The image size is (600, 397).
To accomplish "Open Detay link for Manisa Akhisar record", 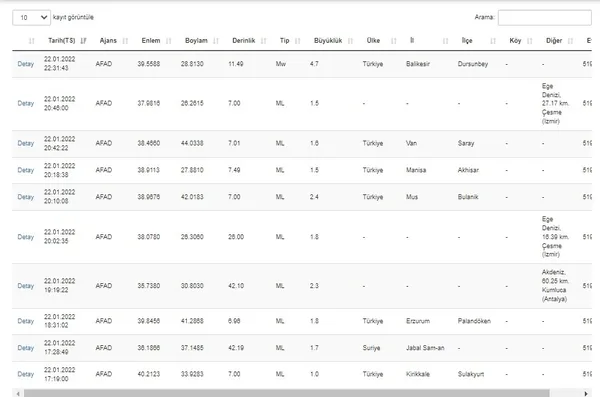I will coord(26,170).
